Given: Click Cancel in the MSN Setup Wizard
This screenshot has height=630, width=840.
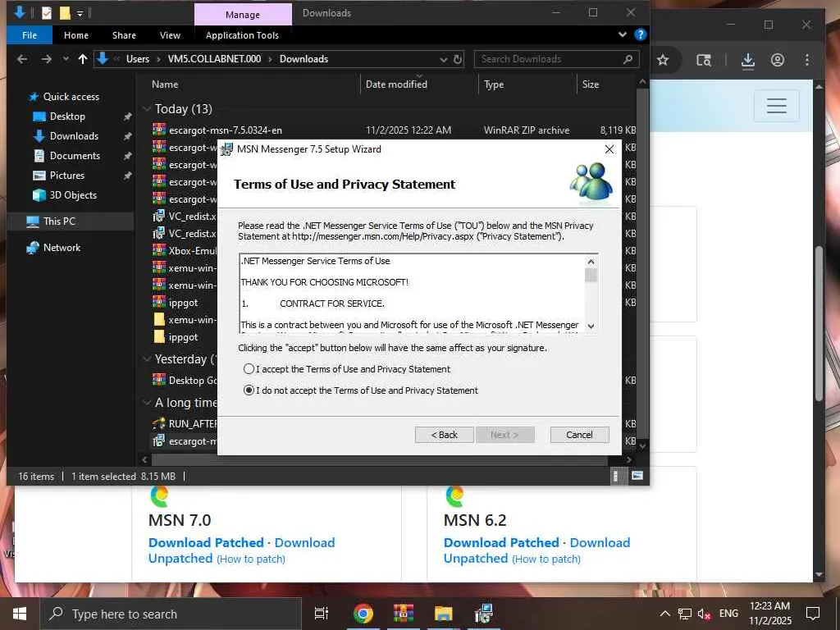Looking at the screenshot, I should coord(579,435).
